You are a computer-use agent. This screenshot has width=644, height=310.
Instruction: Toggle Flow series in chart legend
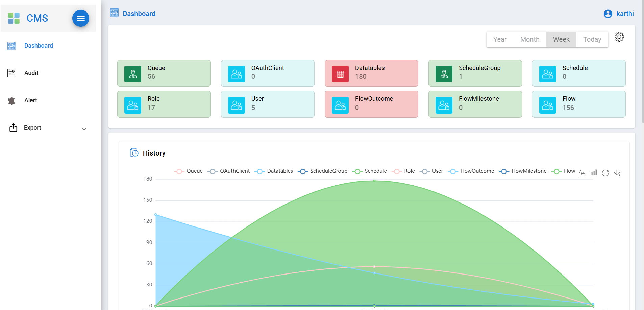pyautogui.click(x=563, y=171)
